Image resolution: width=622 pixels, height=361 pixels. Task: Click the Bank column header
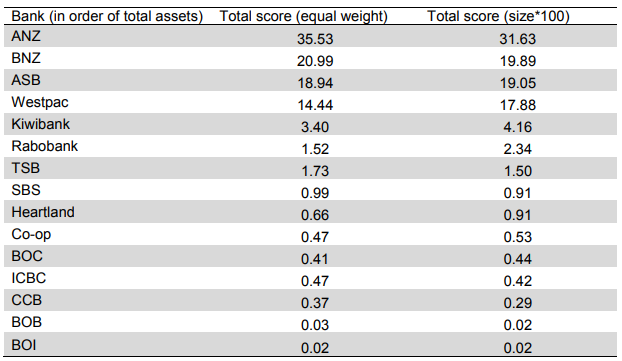(107, 17)
